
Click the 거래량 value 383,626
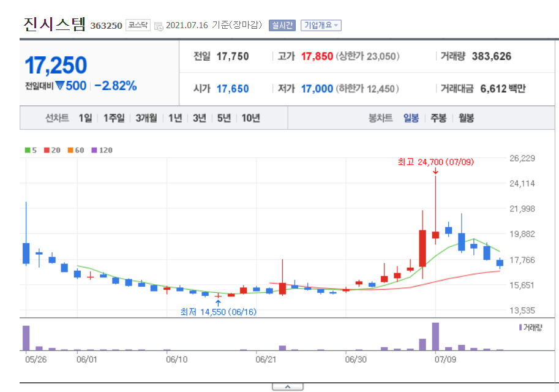(x=492, y=56)
